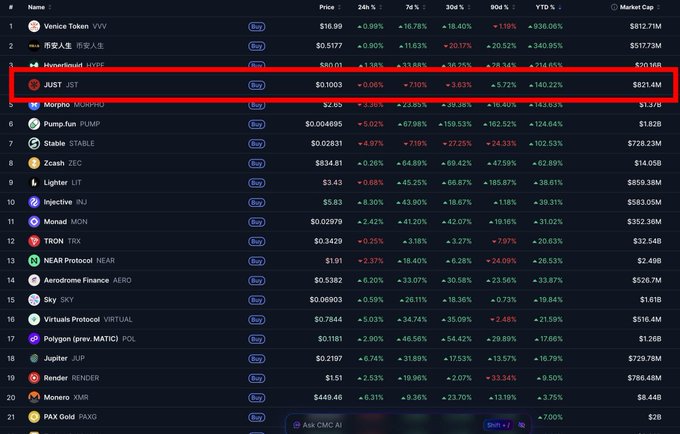Click Buy for TRON
Screen dimensions: 680x434
point(257,241)
